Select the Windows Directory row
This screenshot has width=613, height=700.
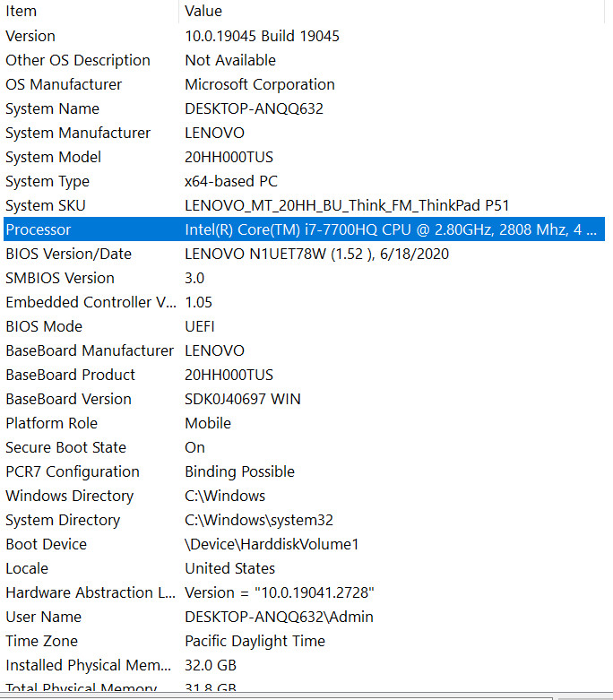pyautogui.click(x=70, y=496)
